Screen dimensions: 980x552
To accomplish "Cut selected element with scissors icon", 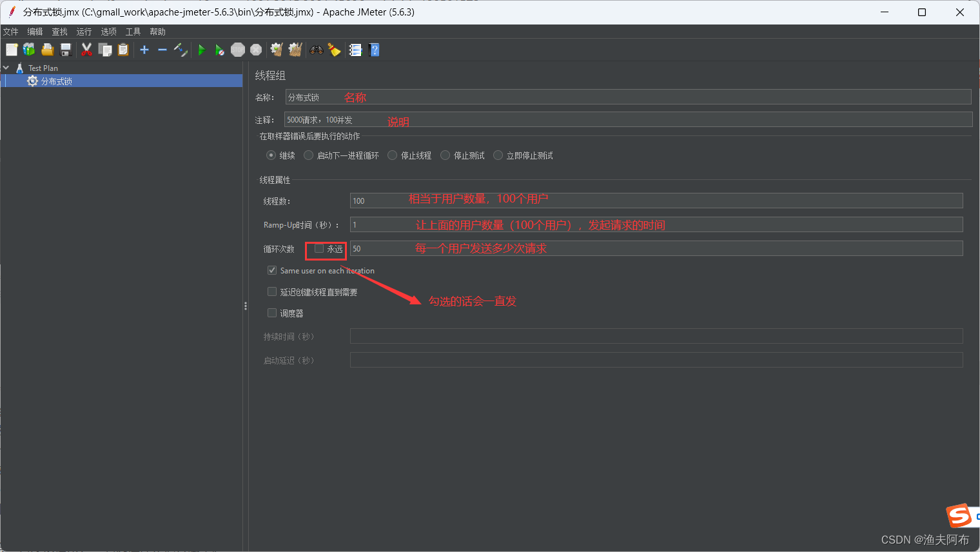I will click(86, 50).
